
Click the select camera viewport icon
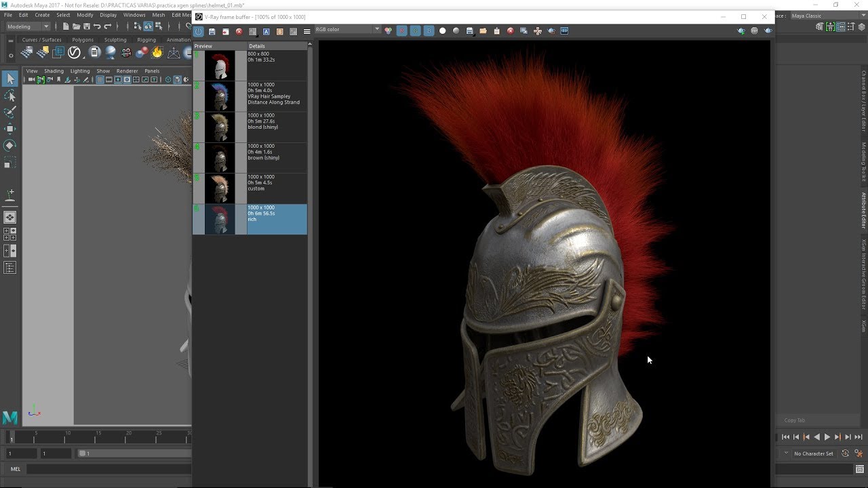tap(31, 79)
